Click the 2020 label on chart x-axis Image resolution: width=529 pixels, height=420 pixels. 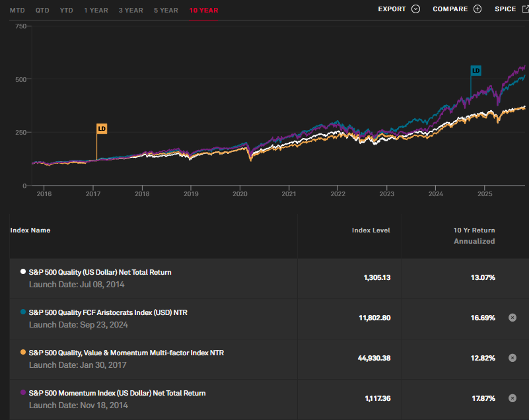(x=240, y=194)
